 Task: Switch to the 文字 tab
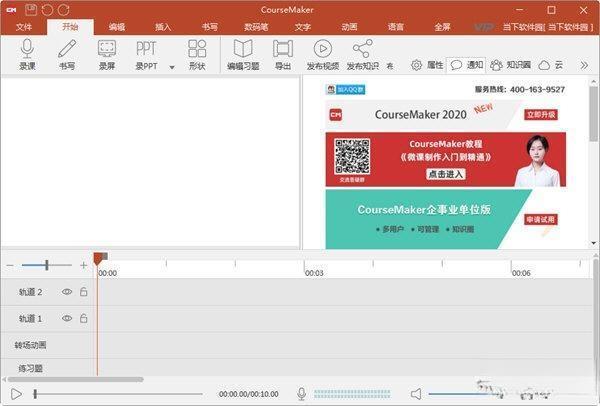pos(303,27)
